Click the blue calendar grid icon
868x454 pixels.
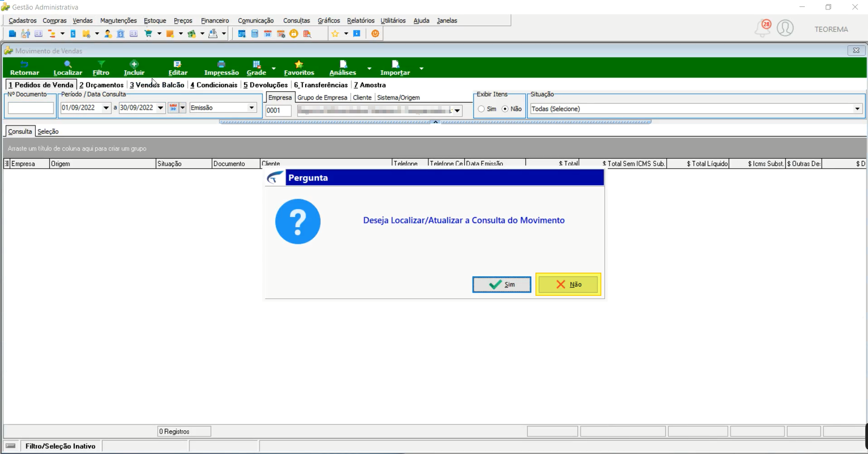242,34
